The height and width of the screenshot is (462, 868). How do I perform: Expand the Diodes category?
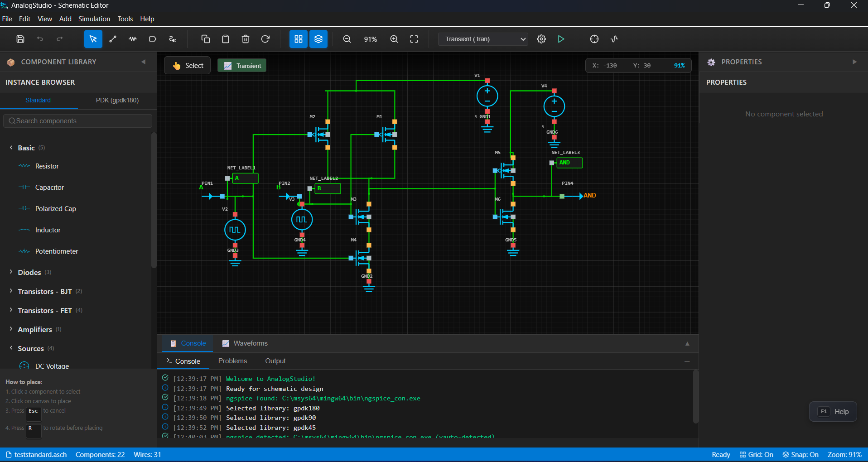tap(29, 272)
